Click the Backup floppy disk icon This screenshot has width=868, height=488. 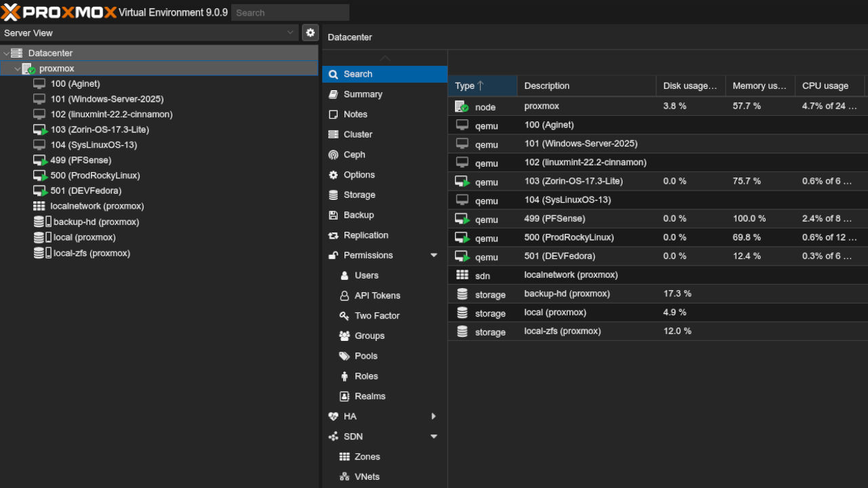point(333,215)
